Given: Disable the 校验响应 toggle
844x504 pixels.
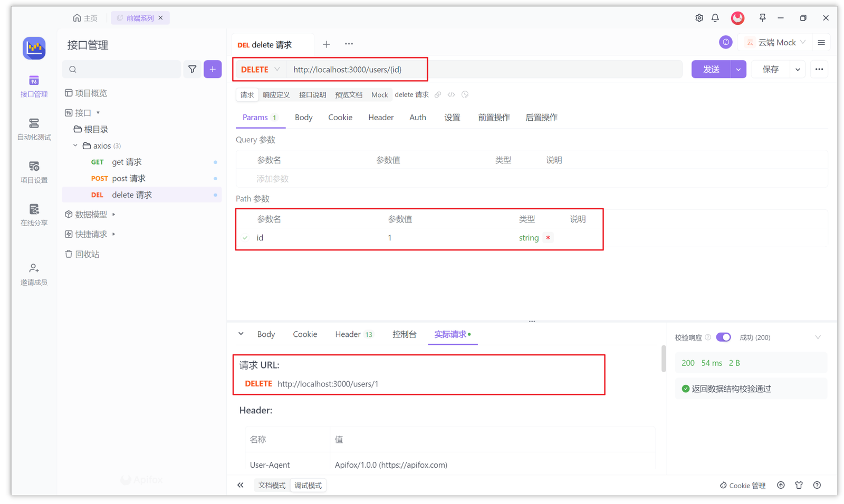Looking at the screenshot, I should [x=723, y=337].
